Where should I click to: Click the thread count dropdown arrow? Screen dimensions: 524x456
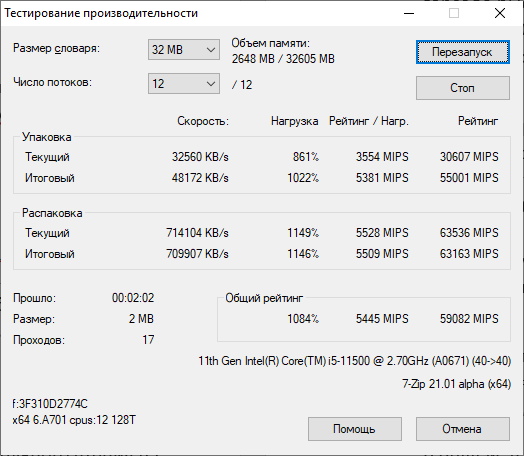point(211,84)
